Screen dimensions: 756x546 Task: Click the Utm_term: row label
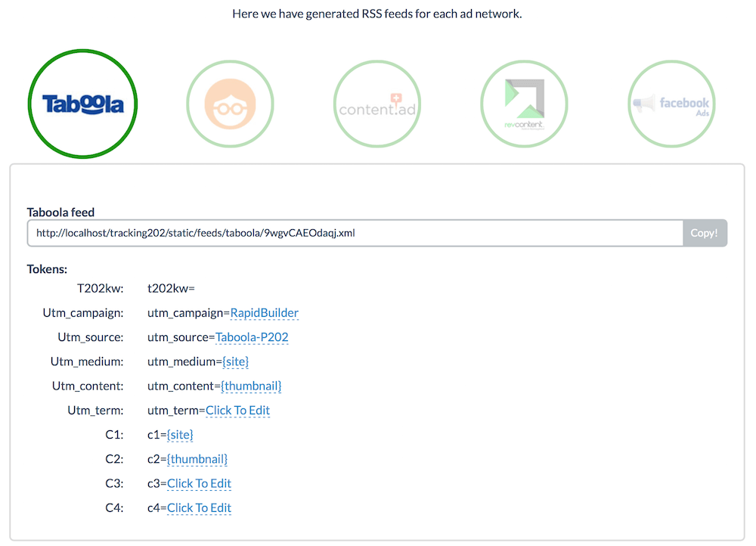click(95, 411)
